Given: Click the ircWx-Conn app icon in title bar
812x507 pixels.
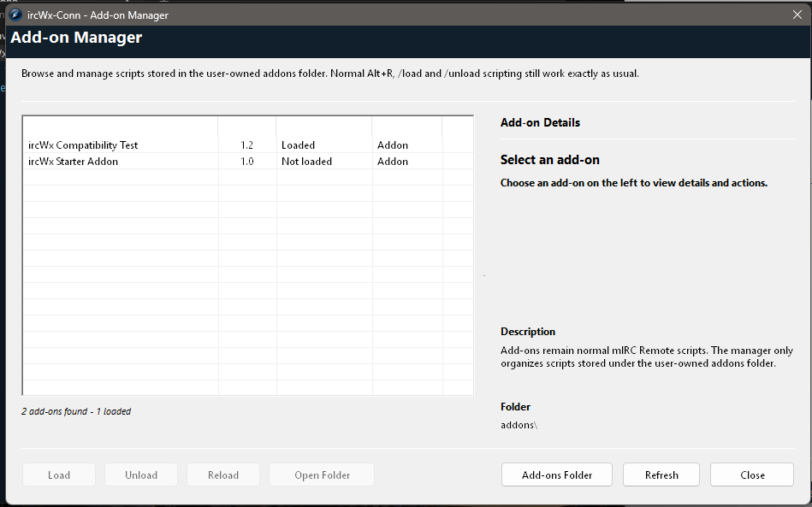Looking at the screenshot, I should (x=15, y=15).
